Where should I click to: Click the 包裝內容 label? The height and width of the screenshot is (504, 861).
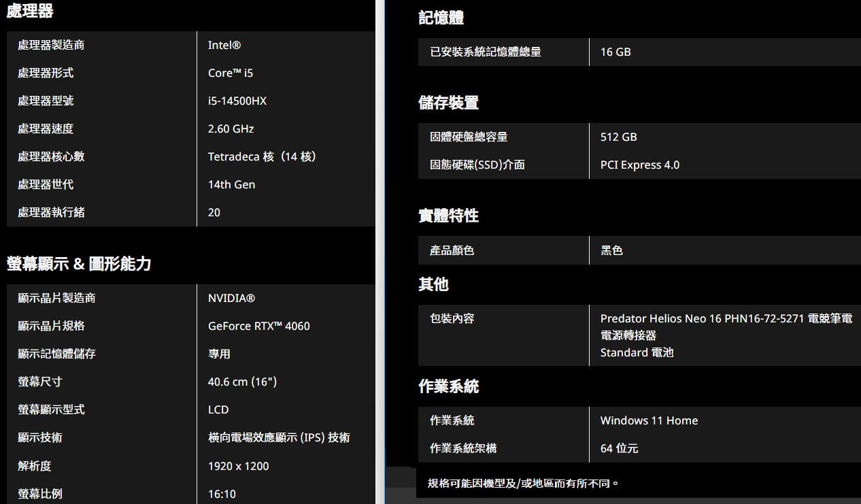pos(452,318)
